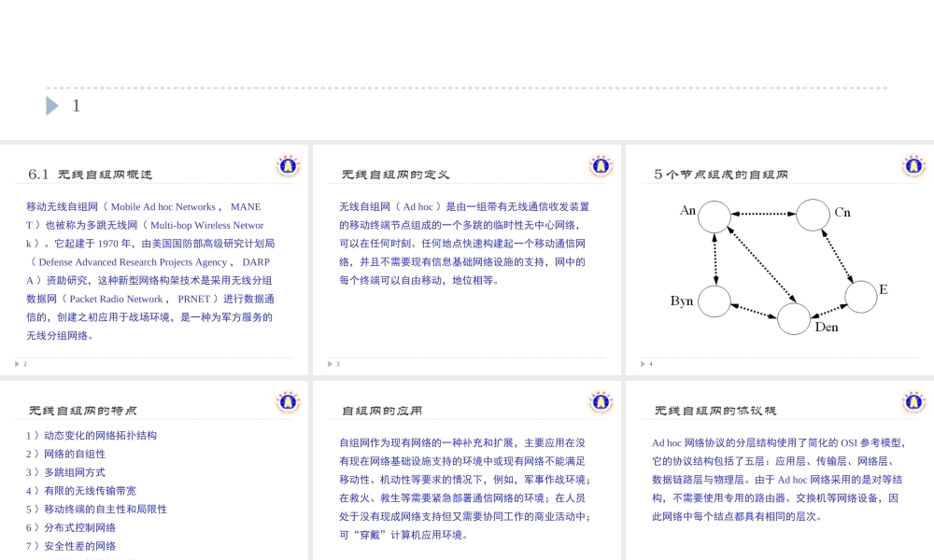Click the logo on the 无线自组网的特点 slide
934x560 pixels.
[288, 403]
